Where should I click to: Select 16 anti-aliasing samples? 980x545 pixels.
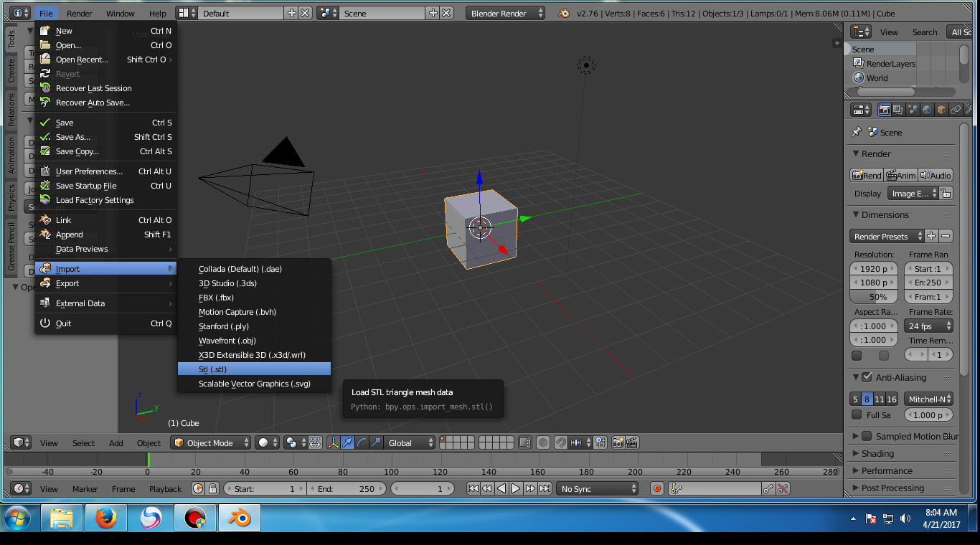point(892,399)
